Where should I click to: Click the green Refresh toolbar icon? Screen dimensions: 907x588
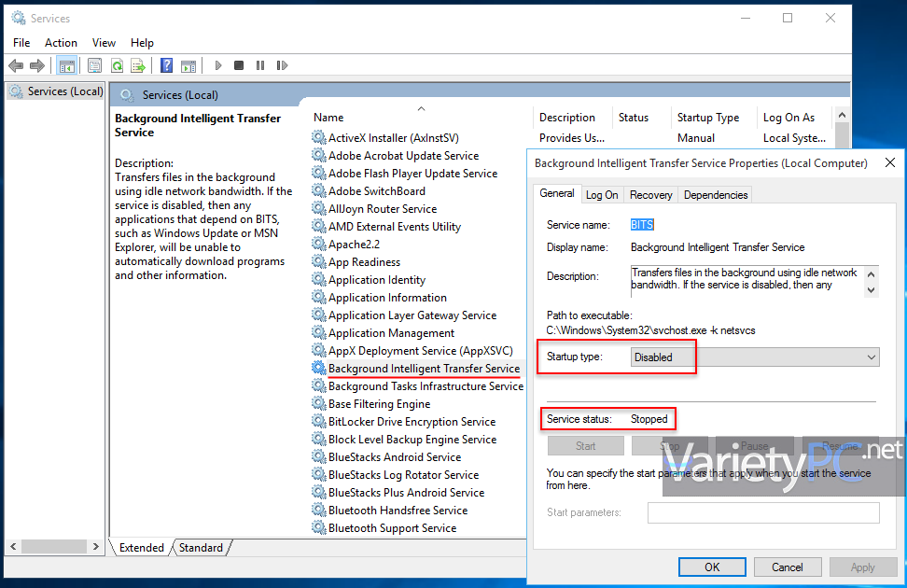point(117,65)
